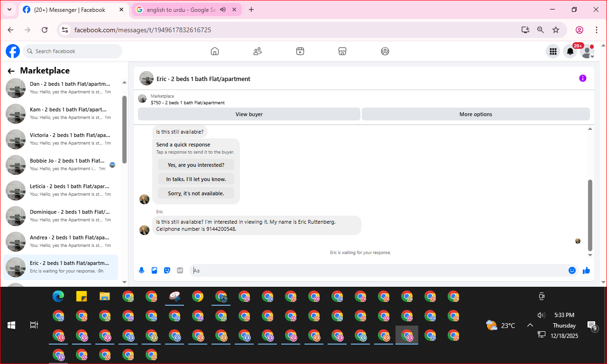The height and width of the screenshot is (364, 607).
Task: Open the Leticia conversation
Action: [x=61, y=190]
